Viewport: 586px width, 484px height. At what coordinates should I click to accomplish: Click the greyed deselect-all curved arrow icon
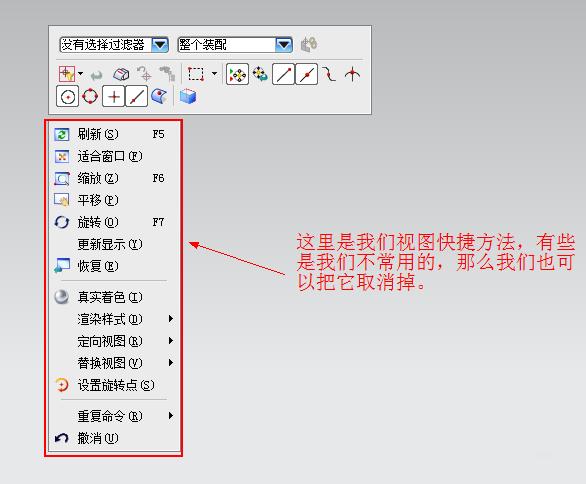(97, 75)
